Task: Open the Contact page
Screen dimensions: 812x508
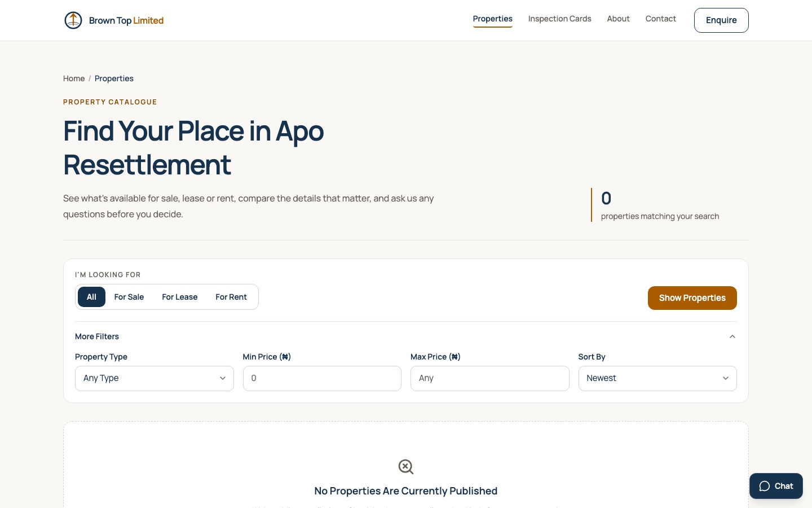Action: click(x=661, y=19)
